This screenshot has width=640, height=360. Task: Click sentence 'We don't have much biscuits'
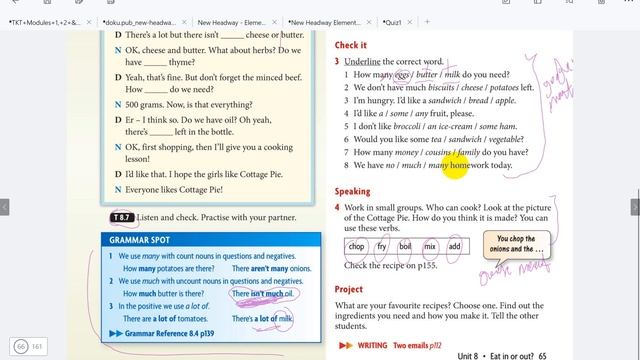pyautogui.click(x=443, y=87)
